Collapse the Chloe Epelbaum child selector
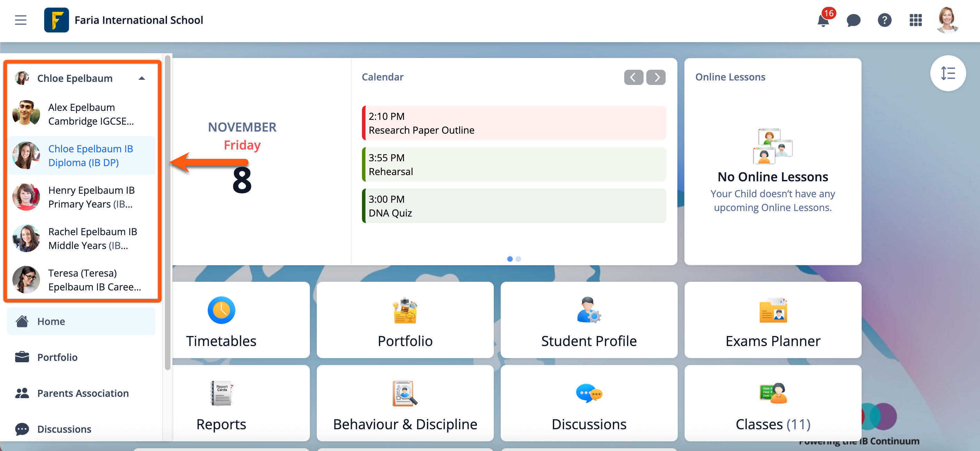Viewport: 980px width, 451px height. (141, 78)
